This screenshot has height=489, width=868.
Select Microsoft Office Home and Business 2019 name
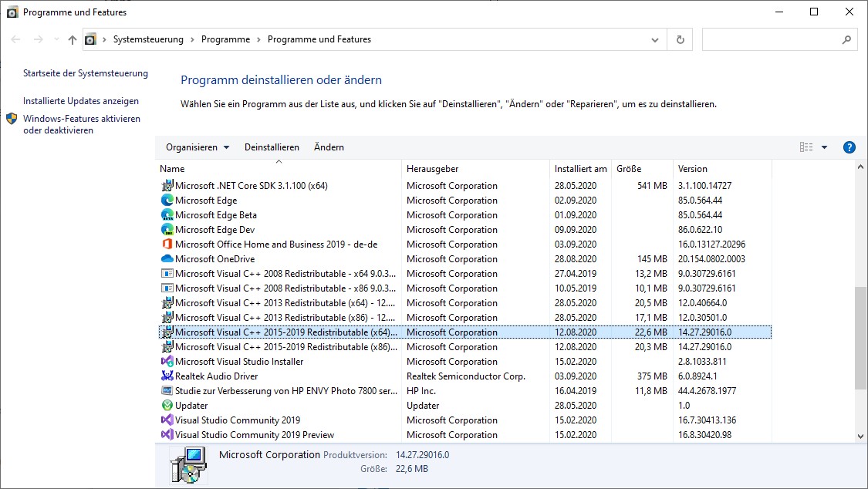pos(276,244)
